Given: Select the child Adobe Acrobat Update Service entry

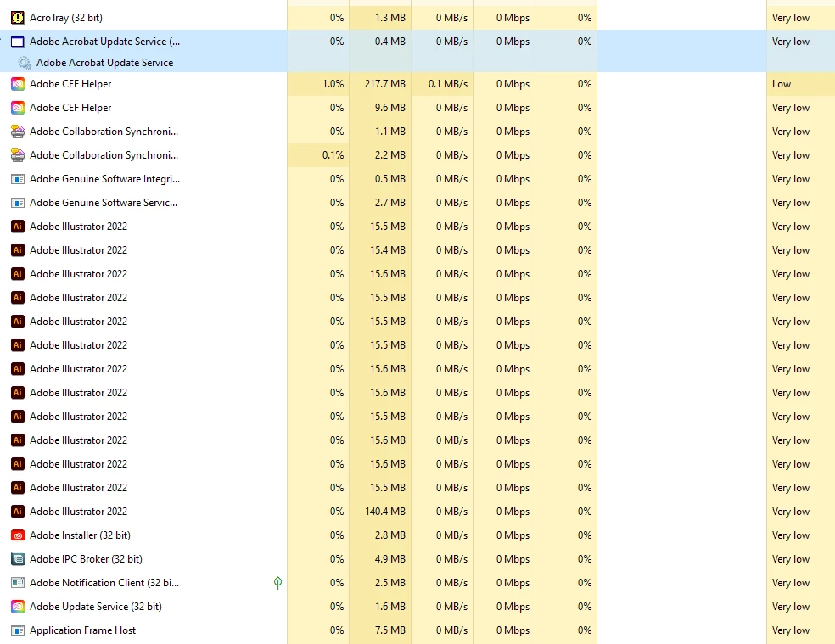Looking at the screenshot, I should coord(105,63).
